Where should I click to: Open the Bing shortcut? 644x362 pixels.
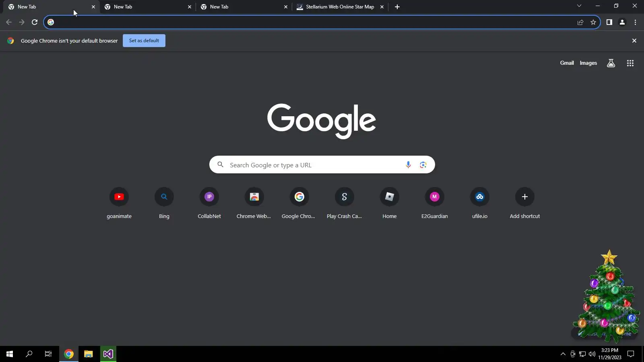click(164, 204)
